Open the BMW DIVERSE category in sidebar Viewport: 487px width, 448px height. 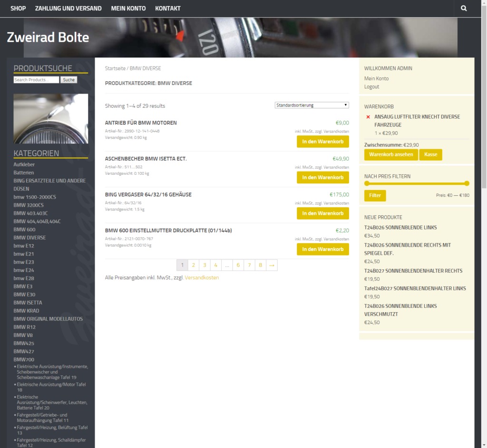[29, 238]
